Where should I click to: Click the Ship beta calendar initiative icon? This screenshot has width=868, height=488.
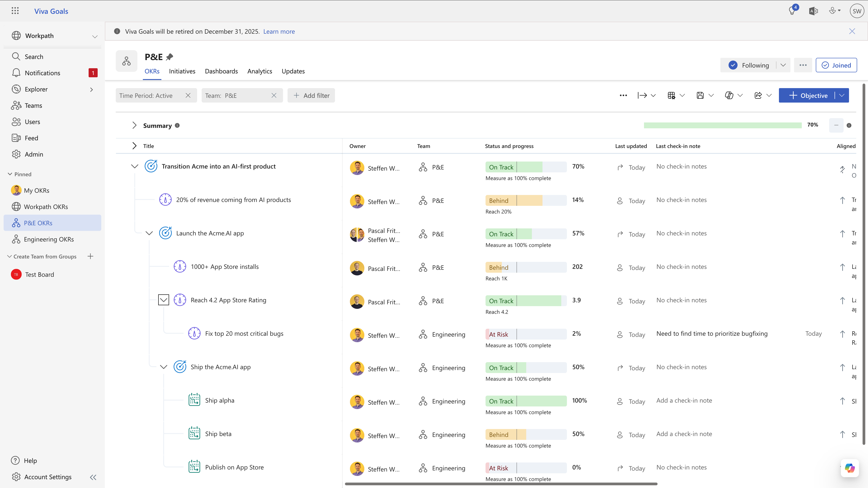pos(194,434)
